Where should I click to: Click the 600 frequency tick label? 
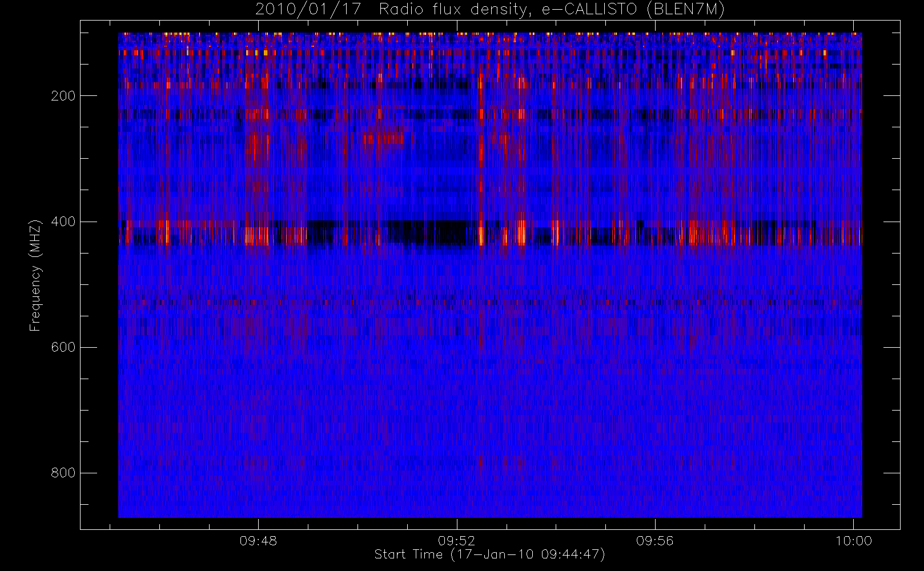[x=63, y=347]
